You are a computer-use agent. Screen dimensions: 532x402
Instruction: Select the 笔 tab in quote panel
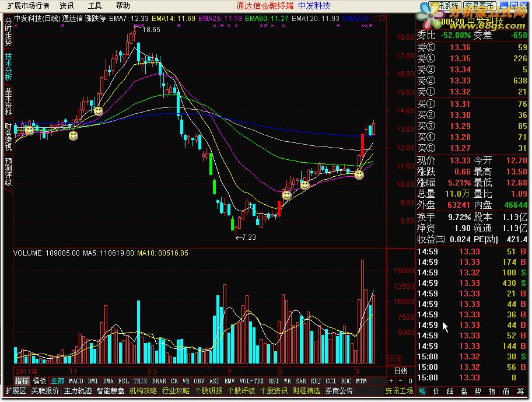coord(422,391)
